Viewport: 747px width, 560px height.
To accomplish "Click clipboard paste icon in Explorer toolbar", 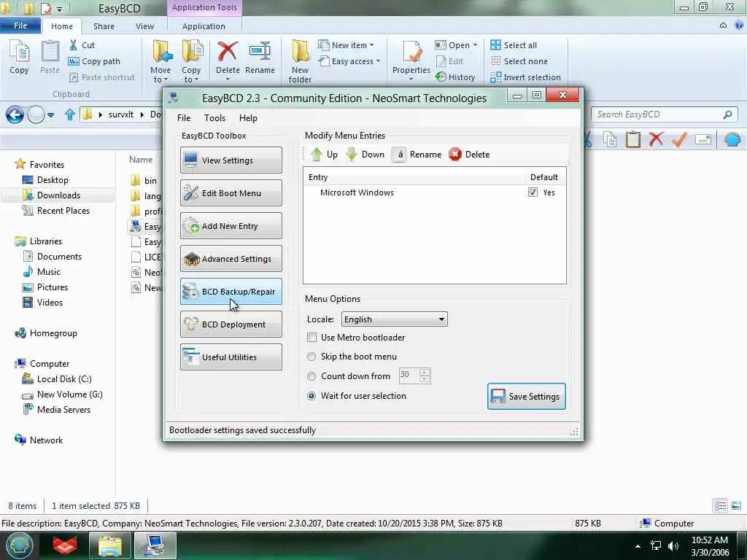I will pos(632,139).
